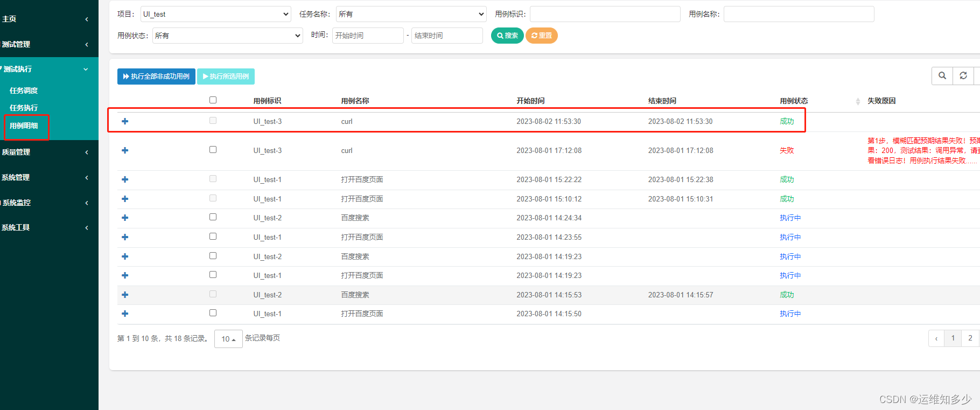980x410 pixels.
Task: Collapse the 测试执行 sidebar menu
Action: (49, 69)
